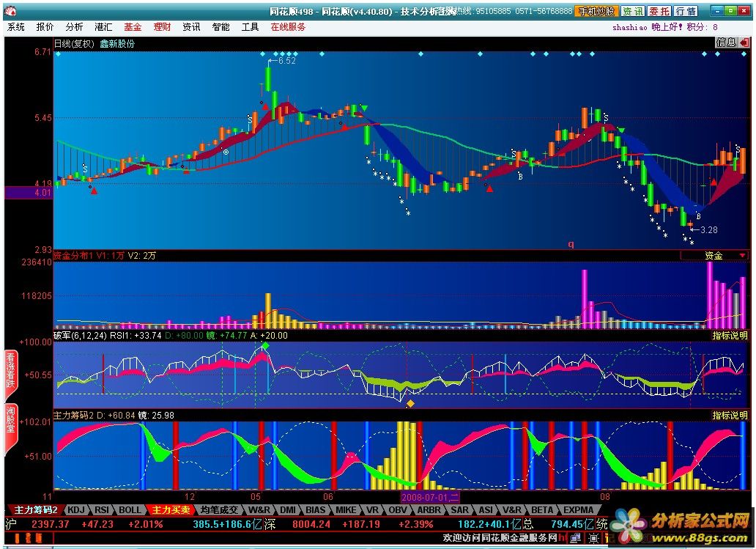756x549 pixels.
Task: Select the KDJ indicator tab
Action: tap(75, 510)
